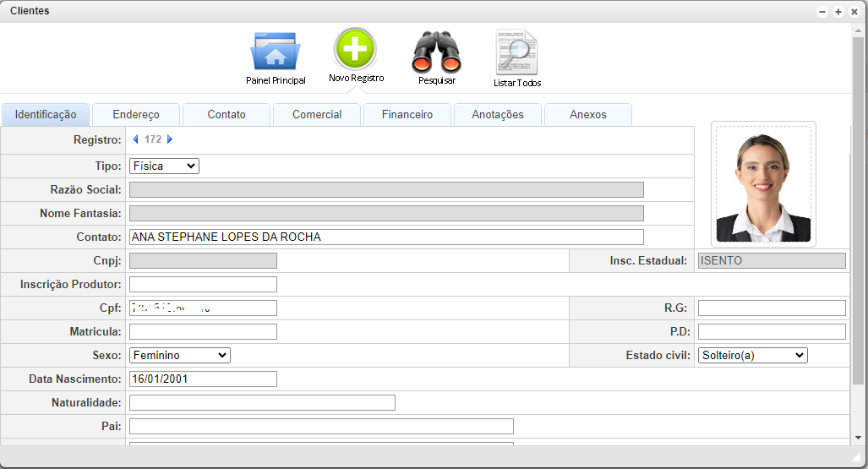This screenshot has height=469, width=868.
Task: Go to next record with right arrow
Action: (170, 139)
